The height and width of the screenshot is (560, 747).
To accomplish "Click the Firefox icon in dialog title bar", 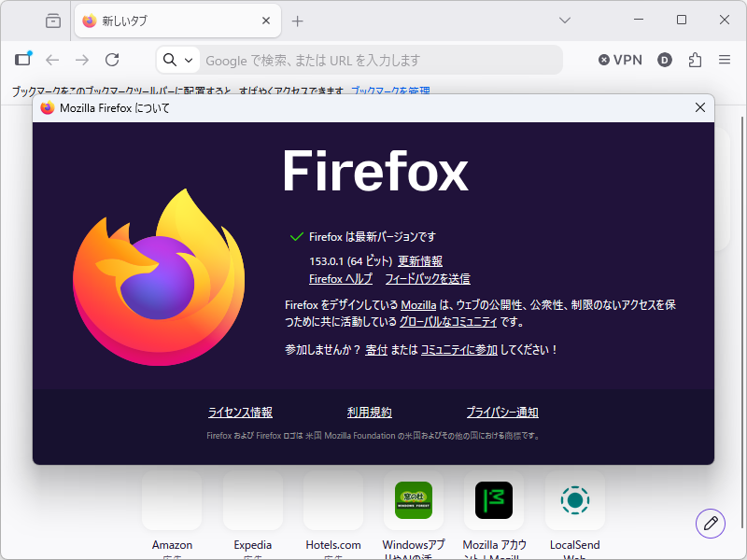I will click(48, 108).
